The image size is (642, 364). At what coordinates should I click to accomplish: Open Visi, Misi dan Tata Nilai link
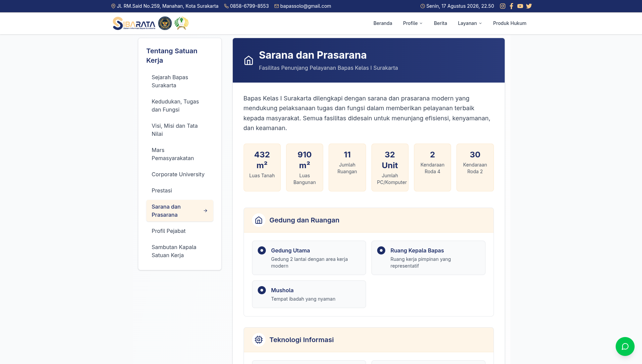coord(180,130)
